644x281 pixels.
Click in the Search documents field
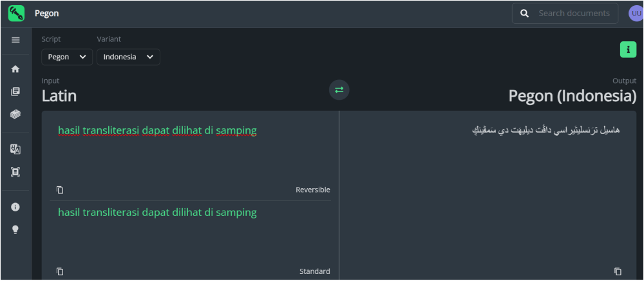pyautogui.click(x=574, y=13)
